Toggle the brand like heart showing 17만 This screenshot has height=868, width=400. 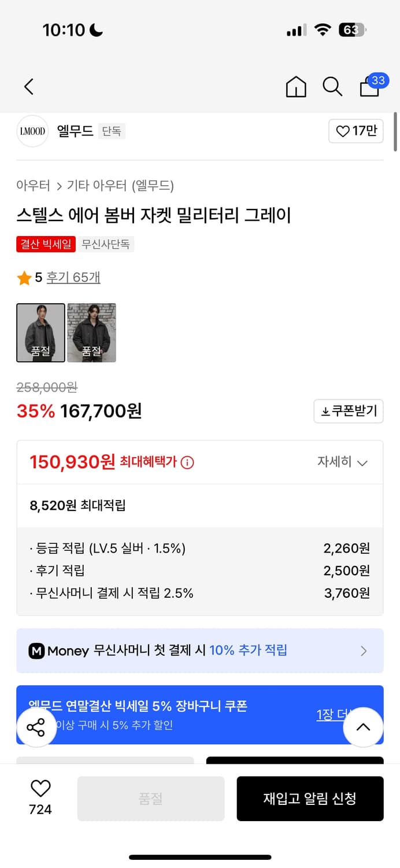coord(356,131)
